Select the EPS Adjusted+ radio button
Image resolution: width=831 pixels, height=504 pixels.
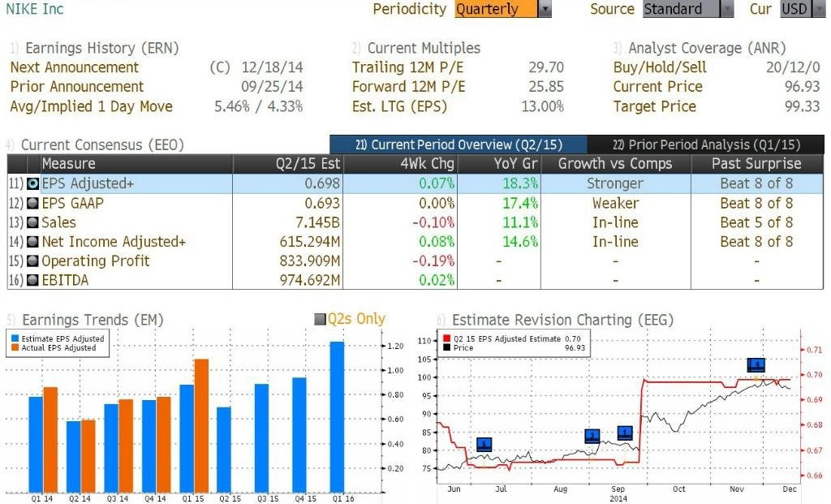click(32, 183)
